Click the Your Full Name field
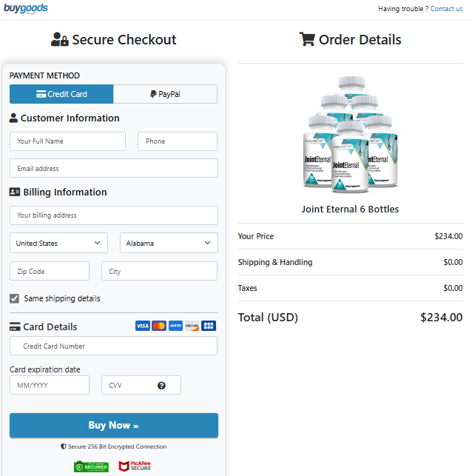 (x=67, y=141)
